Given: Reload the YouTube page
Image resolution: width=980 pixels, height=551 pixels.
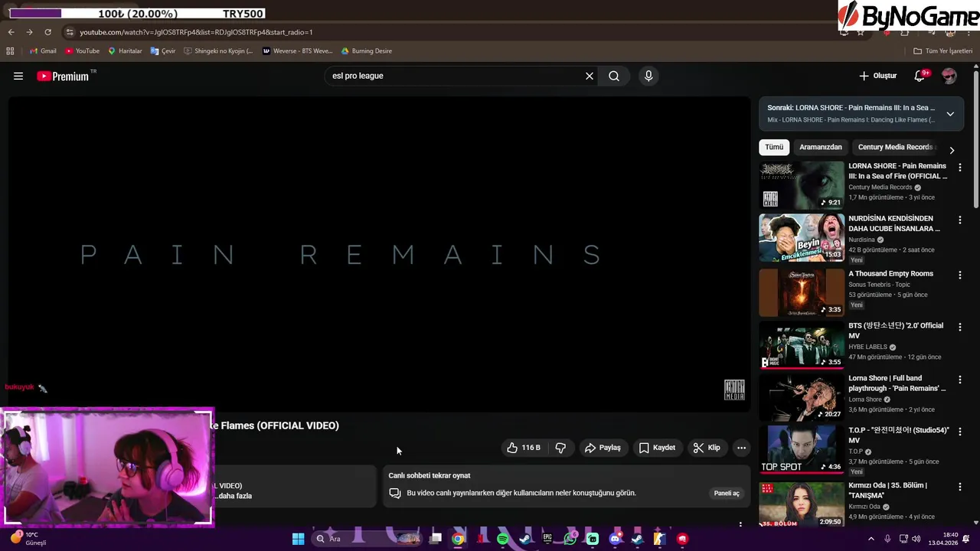Looking at the screenshot, I should (x=47, y=32).
